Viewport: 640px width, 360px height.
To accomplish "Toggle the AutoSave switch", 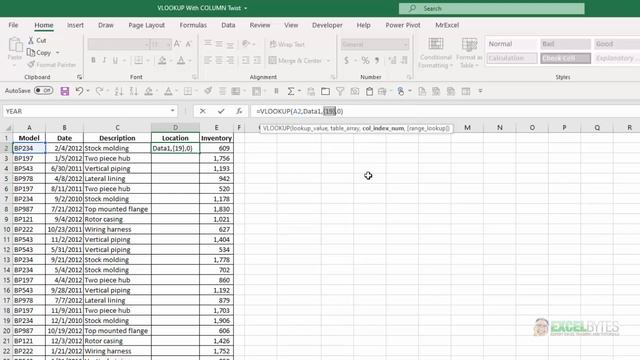I will click(x=43, y=91).
